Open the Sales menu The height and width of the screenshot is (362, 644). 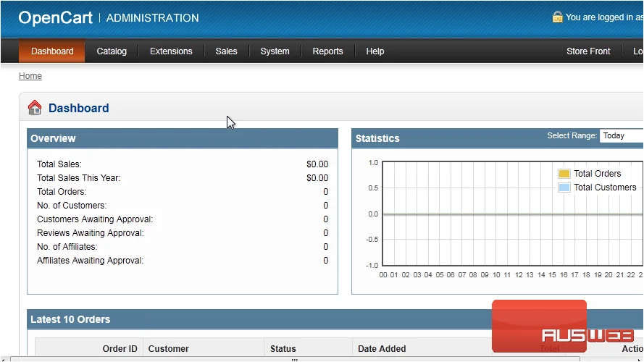click(226, 51)
